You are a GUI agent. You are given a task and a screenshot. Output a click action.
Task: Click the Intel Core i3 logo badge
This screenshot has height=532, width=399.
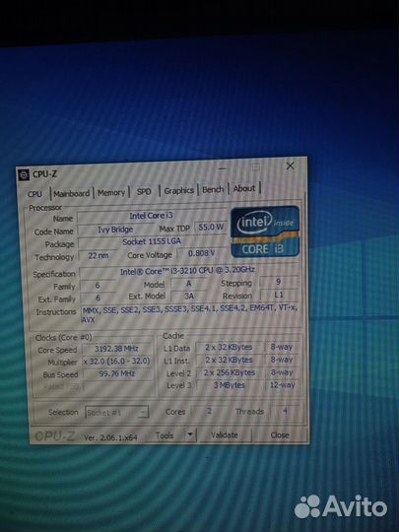(265, 233)
